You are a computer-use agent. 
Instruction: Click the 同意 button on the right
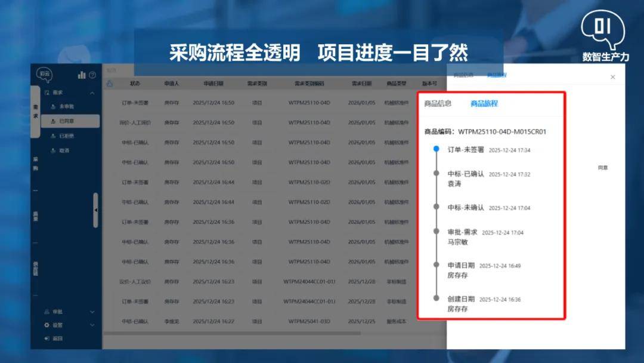[603, 168]
